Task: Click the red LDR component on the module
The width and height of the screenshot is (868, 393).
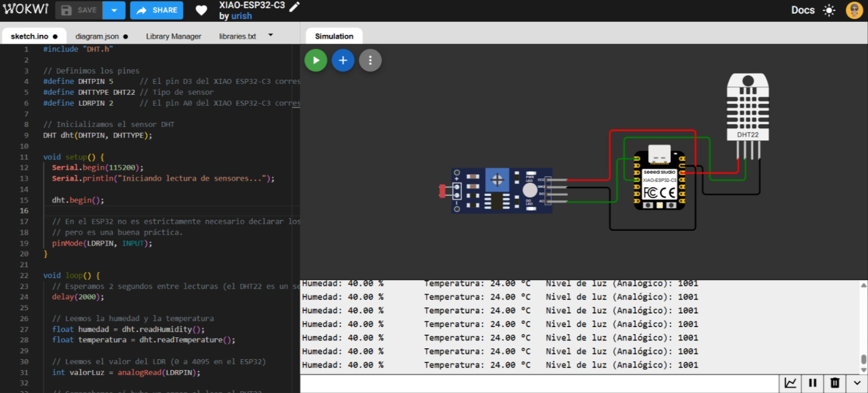Action: [x=442, y=191]
